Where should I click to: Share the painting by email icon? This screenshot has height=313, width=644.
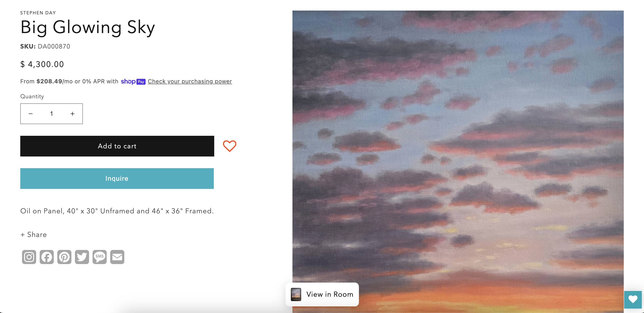coord(117,257)
